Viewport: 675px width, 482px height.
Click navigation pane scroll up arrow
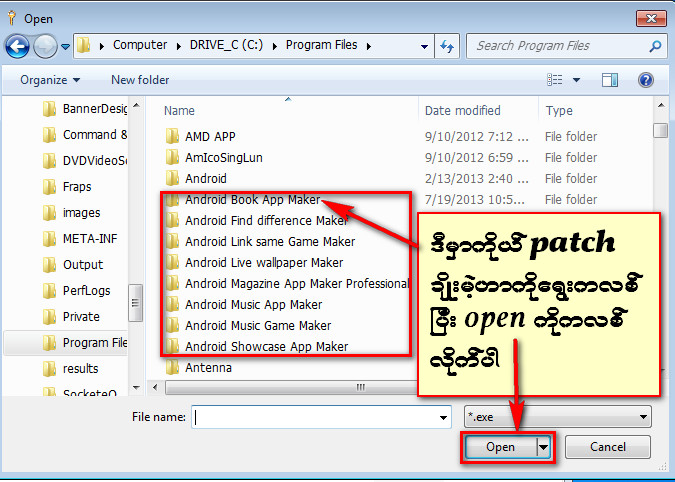tap(136, 105)
